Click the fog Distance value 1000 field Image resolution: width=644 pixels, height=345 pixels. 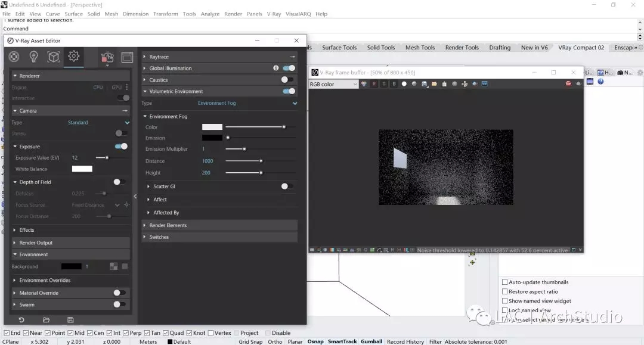click(x=208, y=161)
